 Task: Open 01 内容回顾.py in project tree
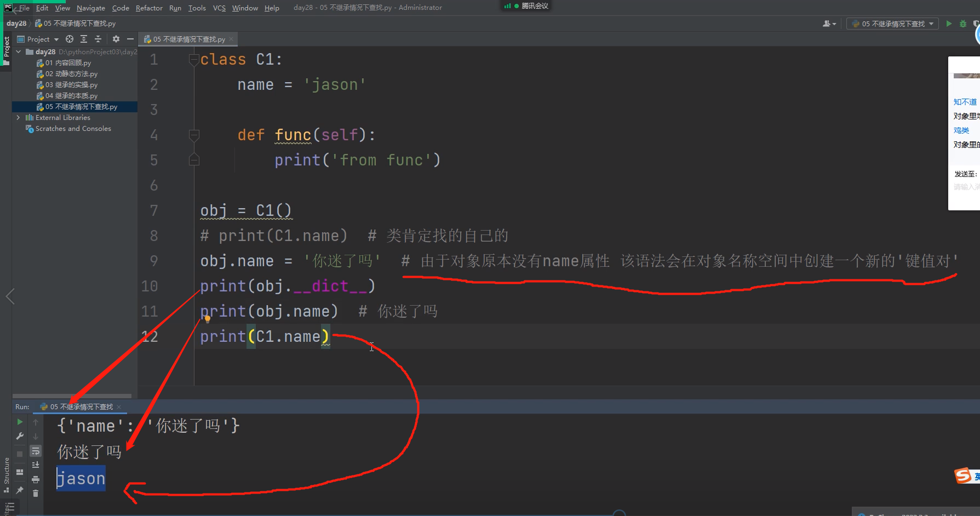pyautogui.click(x=68, y=62)
